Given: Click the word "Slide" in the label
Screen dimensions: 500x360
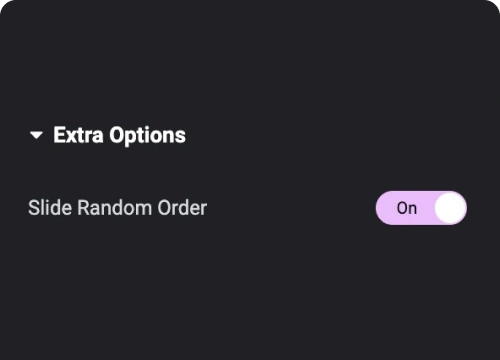Looking at the screenshot, I should [x=50, y=208].
